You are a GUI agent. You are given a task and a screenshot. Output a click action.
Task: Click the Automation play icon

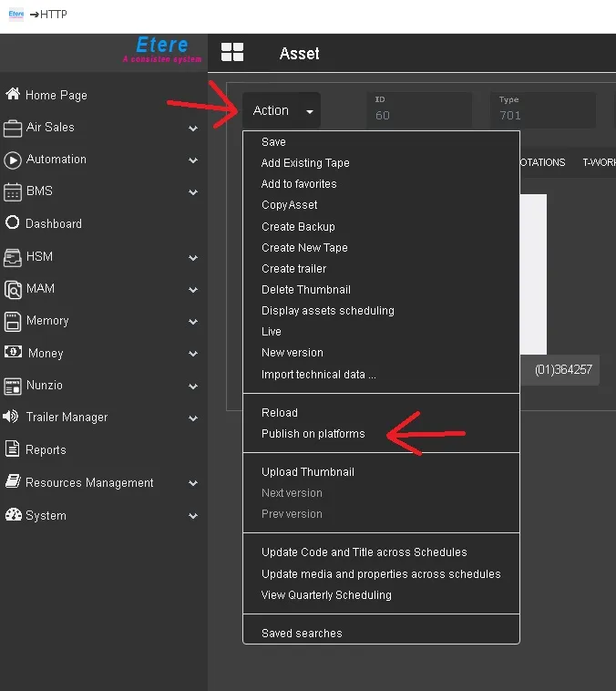[13, 160]
